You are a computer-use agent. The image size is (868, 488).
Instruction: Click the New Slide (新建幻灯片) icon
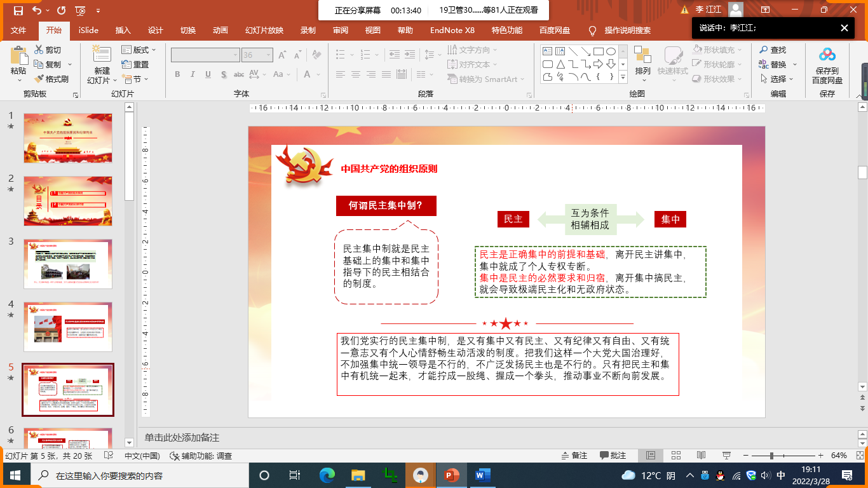(102, 56)
